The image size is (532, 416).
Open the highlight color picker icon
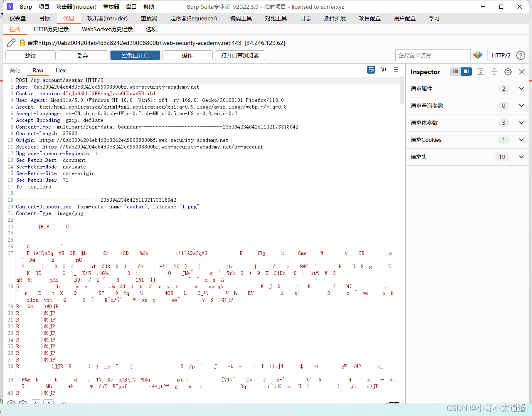click(x=478, y=55)
